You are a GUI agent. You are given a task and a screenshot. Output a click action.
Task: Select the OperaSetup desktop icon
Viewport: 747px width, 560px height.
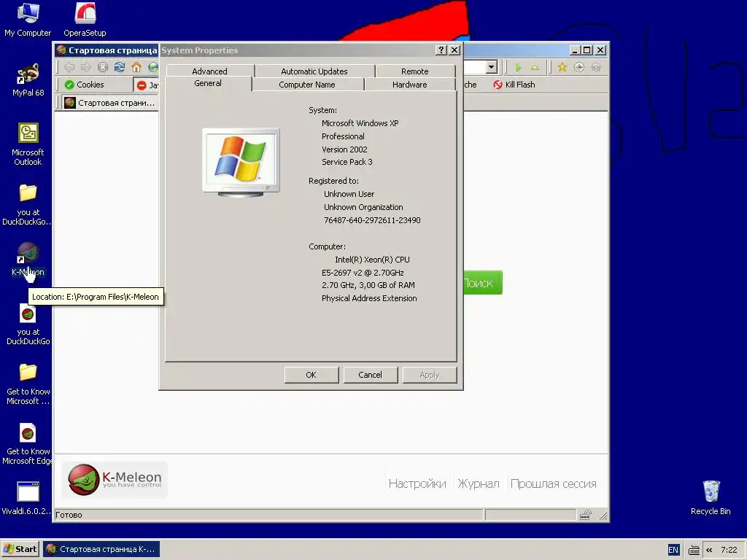point(85,20)
